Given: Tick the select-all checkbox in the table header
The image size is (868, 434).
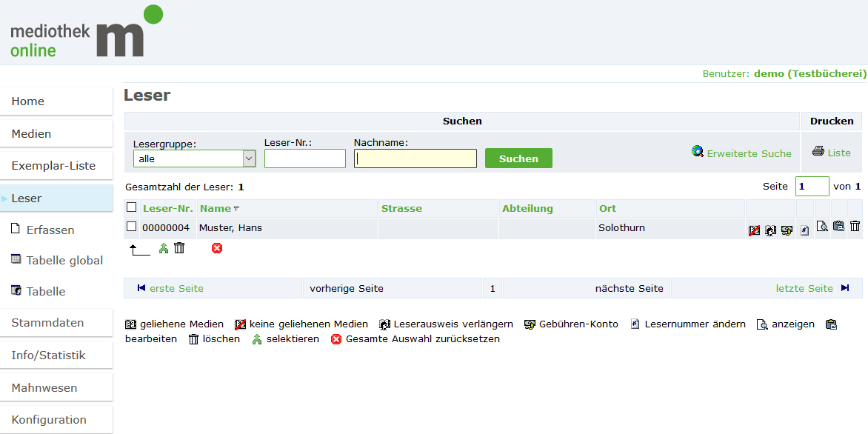Looking at the screenshot, I should coord(131,208).
